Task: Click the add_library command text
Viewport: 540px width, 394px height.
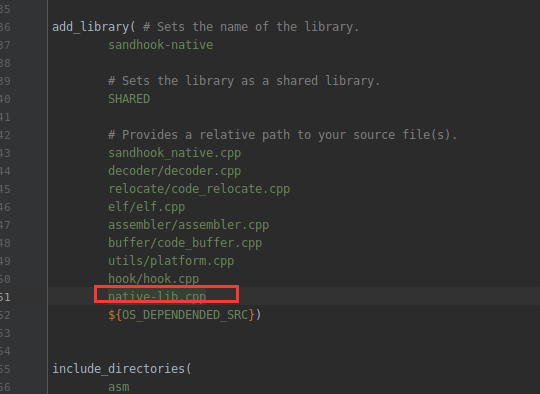Action: [x=91, y=27]
